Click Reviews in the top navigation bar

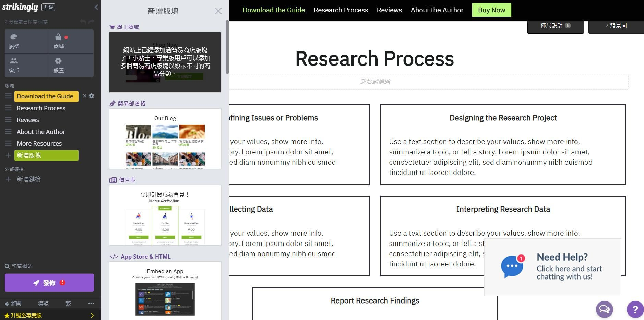point(389,10)
